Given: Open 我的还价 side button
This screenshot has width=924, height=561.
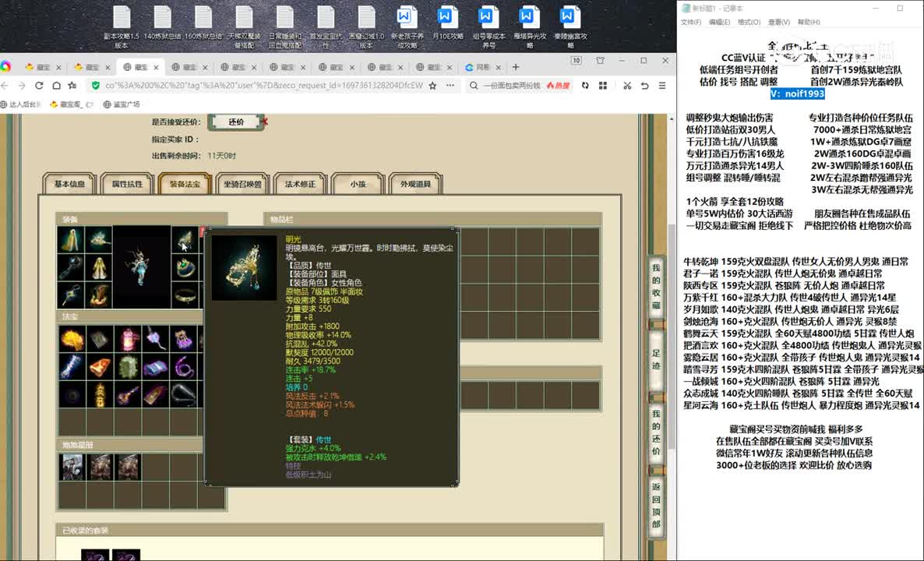Looking at the screenshot, I should coord(656,433).
